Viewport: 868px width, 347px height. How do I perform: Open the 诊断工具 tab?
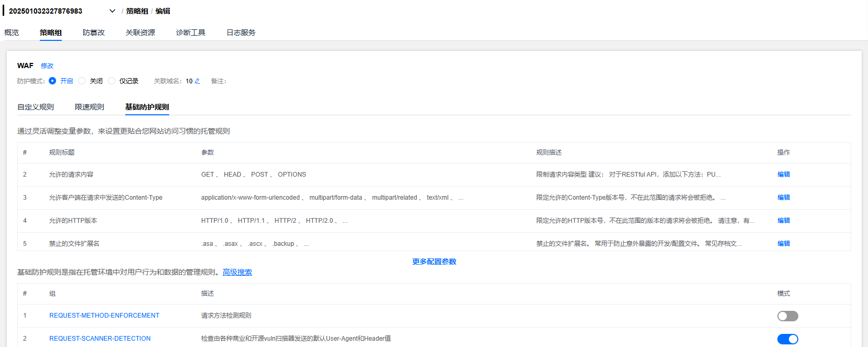[x=191, y=32]
